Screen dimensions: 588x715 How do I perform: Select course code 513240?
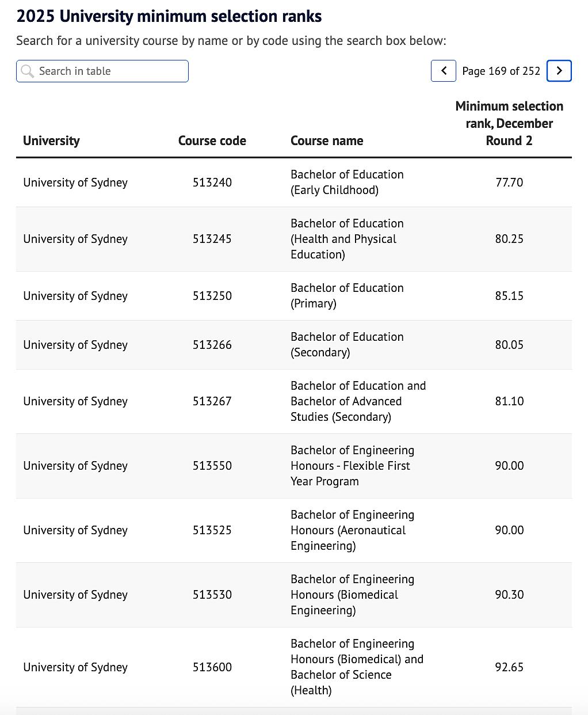(x=212, y=182)
